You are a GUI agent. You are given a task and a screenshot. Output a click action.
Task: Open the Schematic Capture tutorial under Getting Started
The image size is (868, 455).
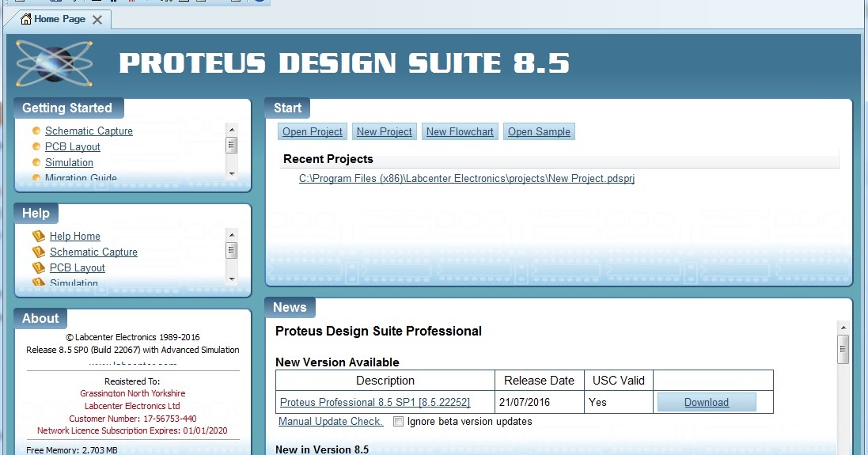coord(89,131)
